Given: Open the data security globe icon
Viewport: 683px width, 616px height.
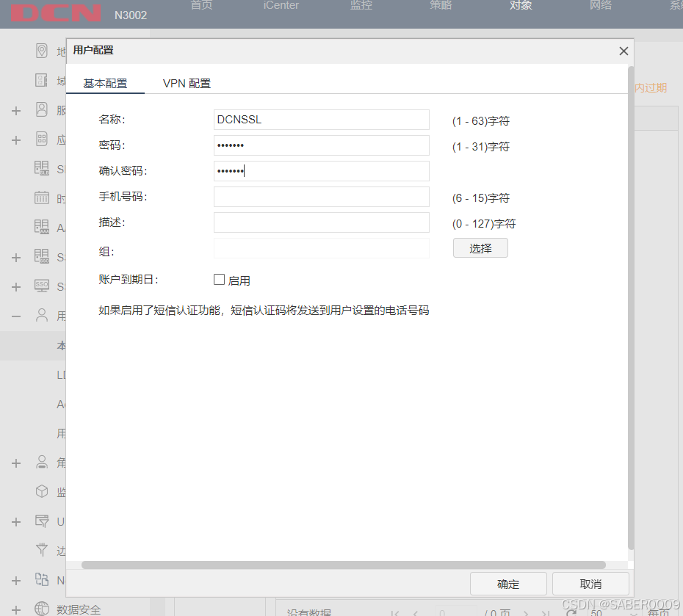Looking at the screenshot, I should 42,609.
